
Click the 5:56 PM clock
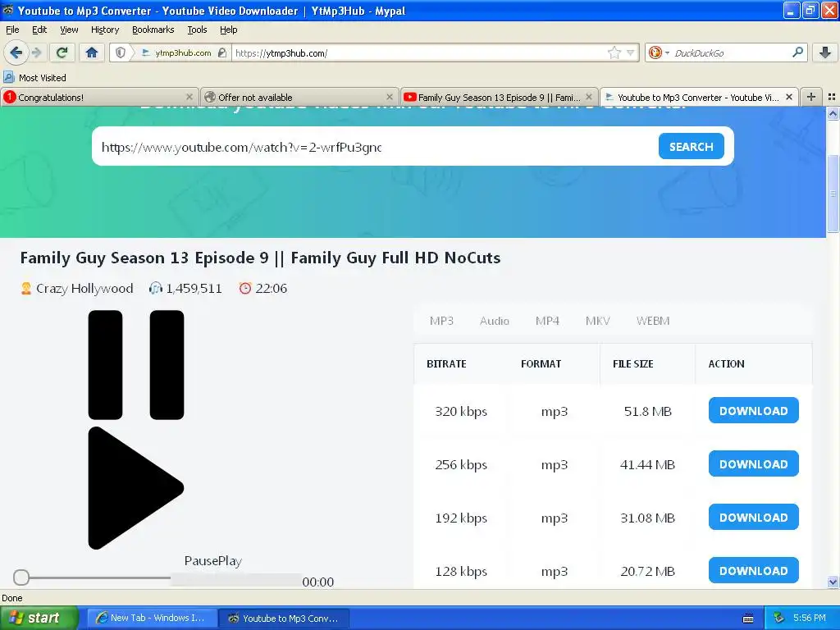click(x=810, y=618)
